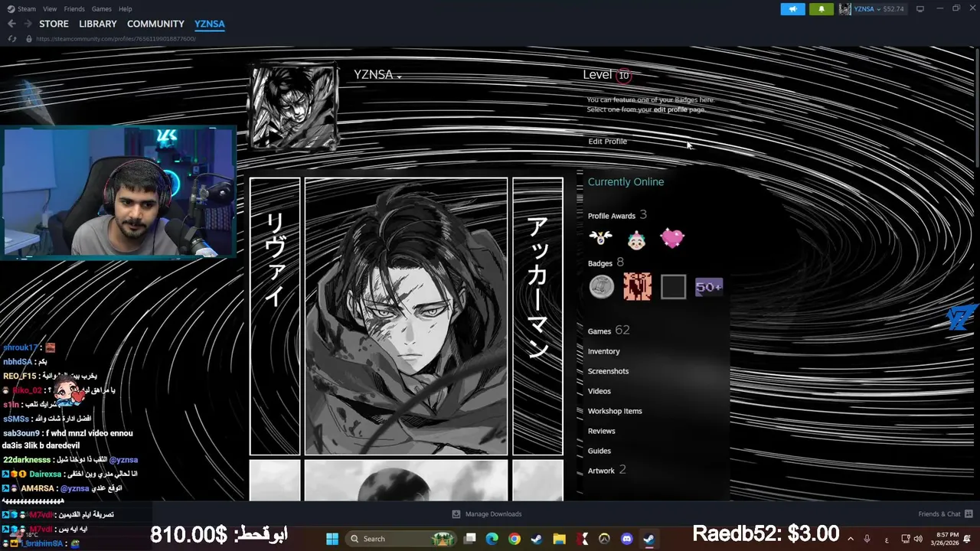980x551 pixels.
Task: Switch to the STORE tab
Action: 54,24
